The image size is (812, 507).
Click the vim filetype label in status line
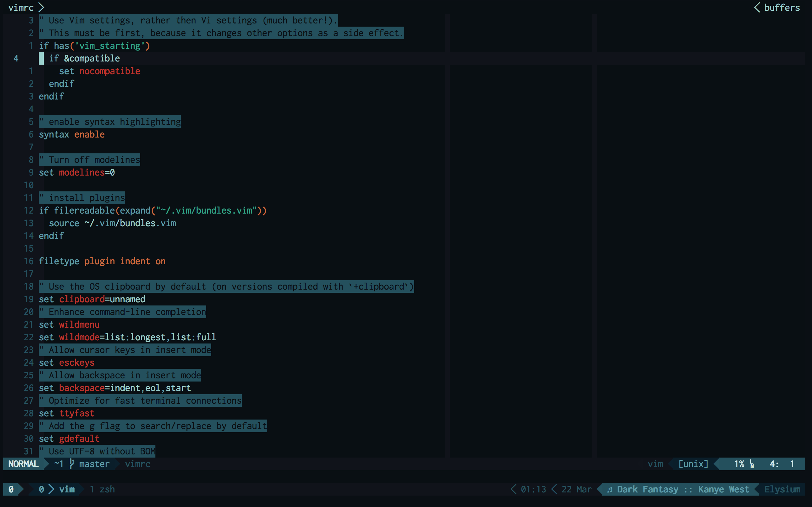[x=655, y=464]
